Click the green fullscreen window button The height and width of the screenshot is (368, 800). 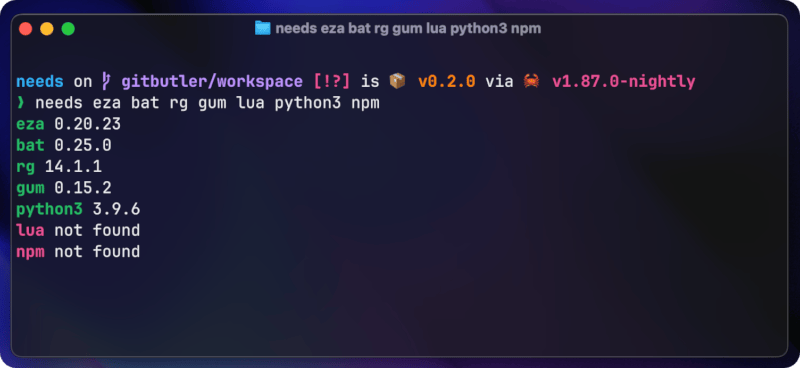(68, 29)
